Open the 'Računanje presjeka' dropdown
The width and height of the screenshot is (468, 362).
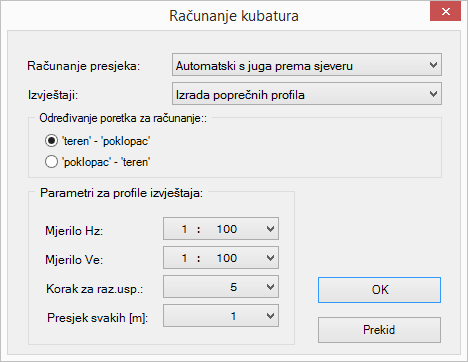307,65
